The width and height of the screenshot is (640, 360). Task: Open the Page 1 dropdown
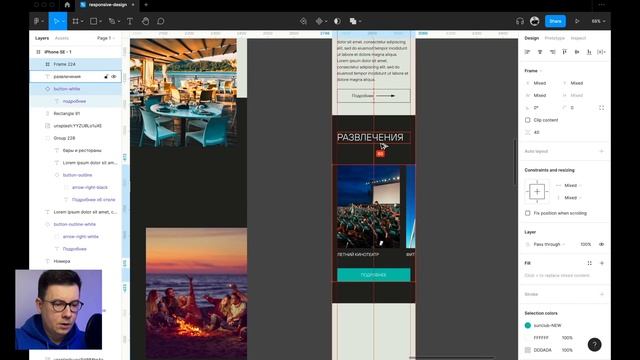pos(106,38)
